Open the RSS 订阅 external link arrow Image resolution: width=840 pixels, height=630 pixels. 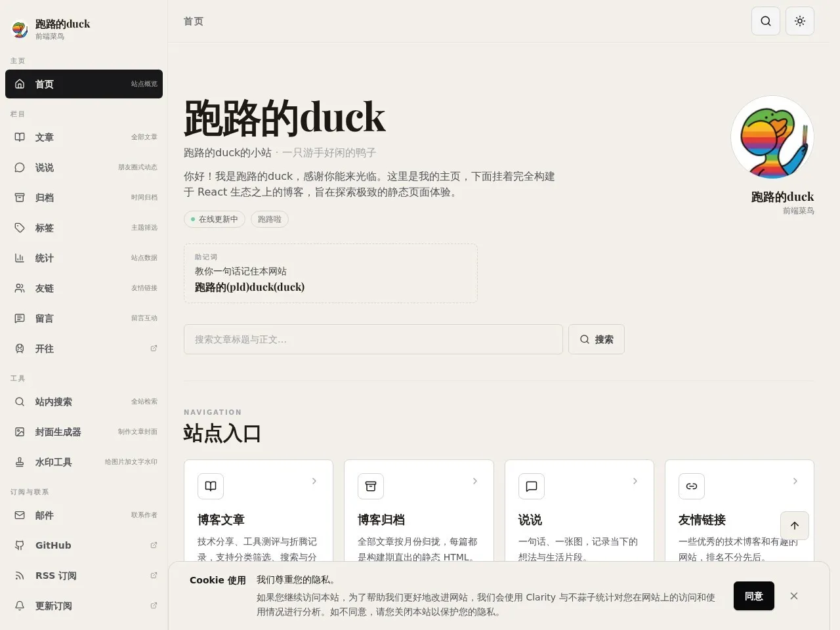[x=154, y=576]
